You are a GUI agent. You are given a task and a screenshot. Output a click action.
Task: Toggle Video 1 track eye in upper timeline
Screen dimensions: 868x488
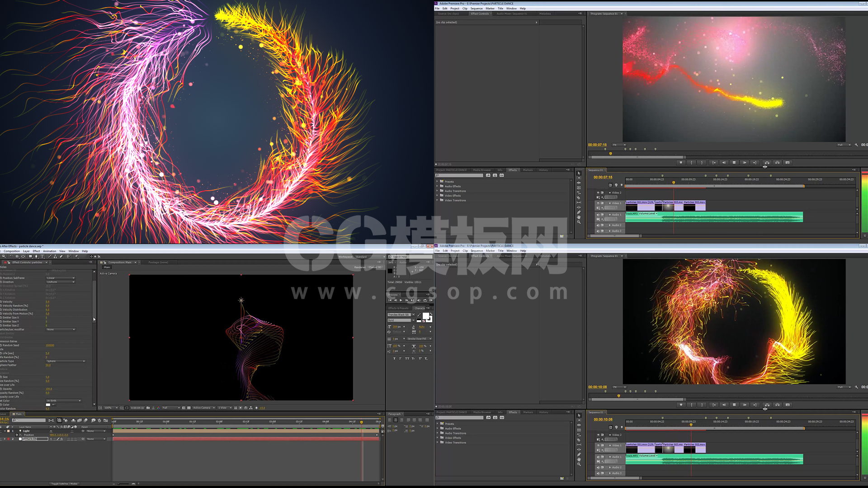(598, 203)
